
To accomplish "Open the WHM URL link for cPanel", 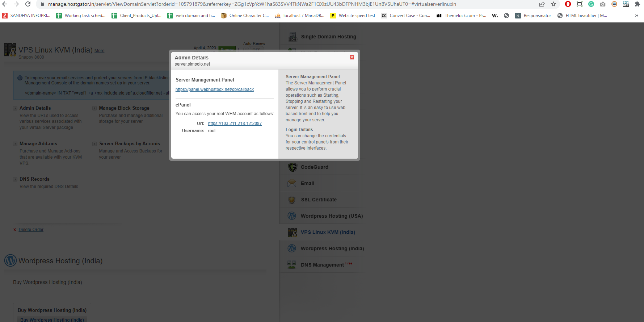I will [x=235, y=124].
